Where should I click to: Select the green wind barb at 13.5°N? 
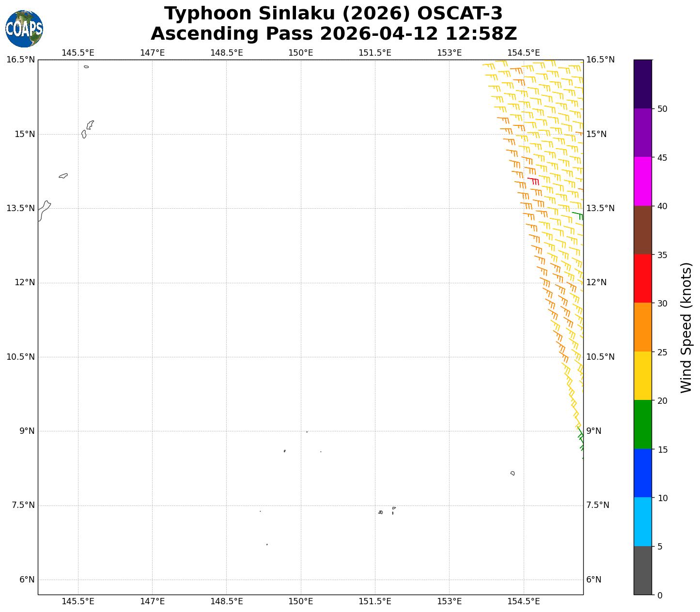click(x=577, y=214)
